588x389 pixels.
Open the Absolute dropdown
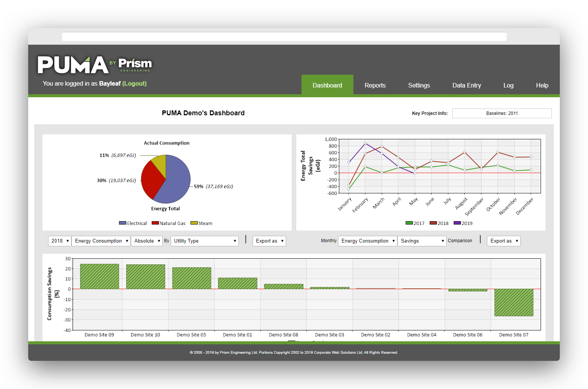click(x=147, y=241)
